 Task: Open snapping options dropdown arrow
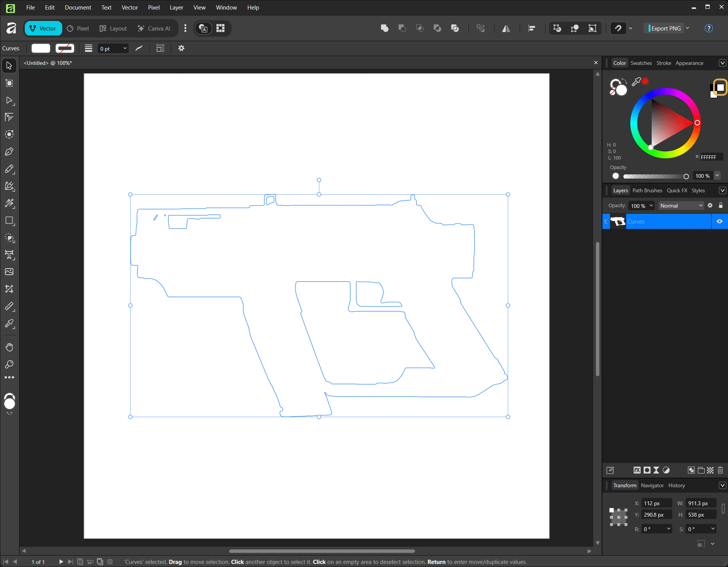click(631, 28)
